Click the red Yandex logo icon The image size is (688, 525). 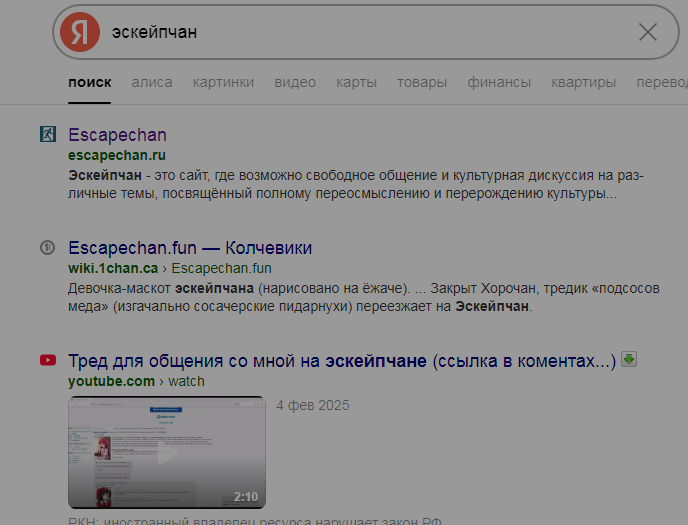tap(80, 32)
